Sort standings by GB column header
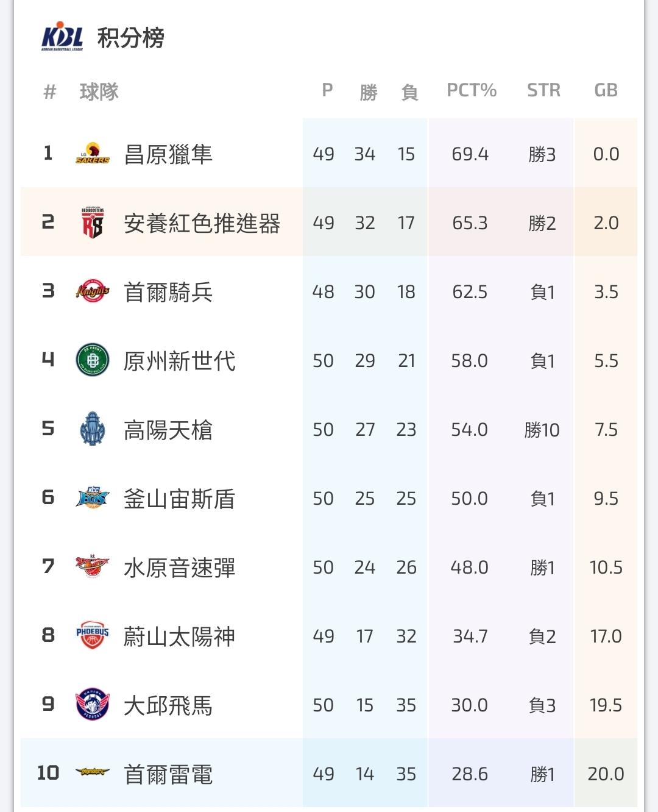The image size is (658, 812). pyautogui.click(x=606, y=91)
